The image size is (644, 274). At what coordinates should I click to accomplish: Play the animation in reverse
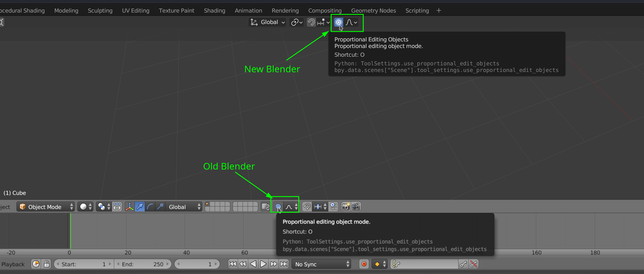click(253, 264)
